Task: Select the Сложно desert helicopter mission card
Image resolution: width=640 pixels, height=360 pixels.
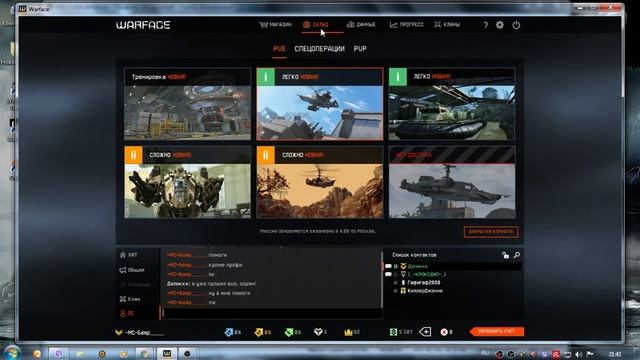Action: [320, 182]
